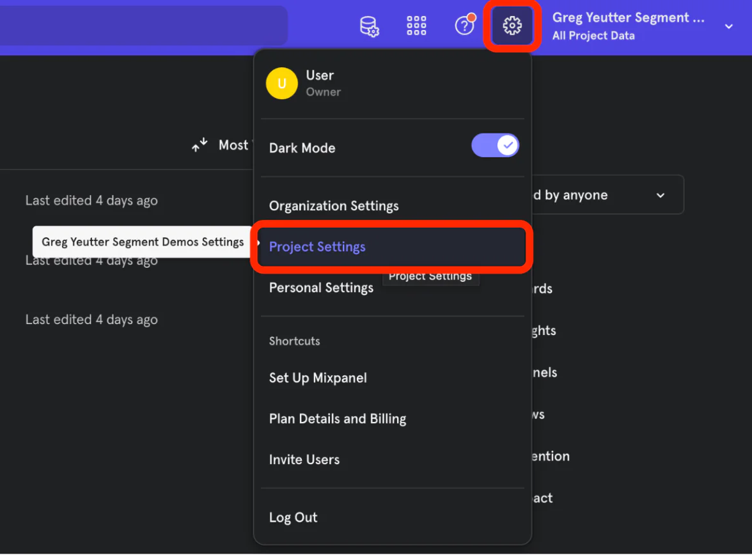Click the first 'Last edited 4 days ago' row
752x560 pixels.
(x=91, y=201)
